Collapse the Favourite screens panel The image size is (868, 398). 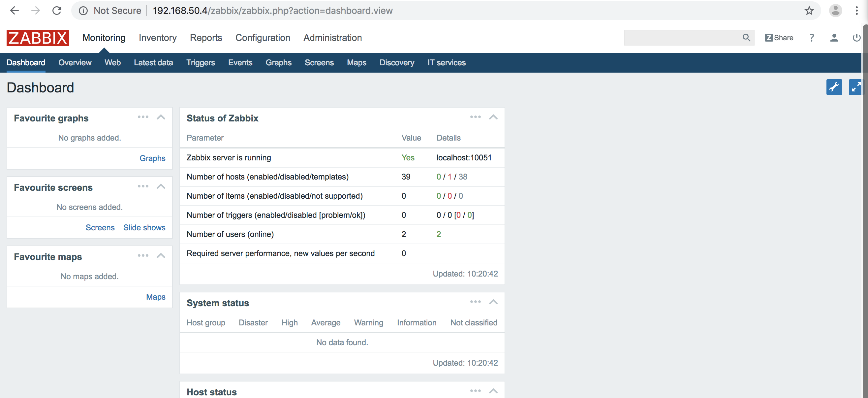click(162, 187)
